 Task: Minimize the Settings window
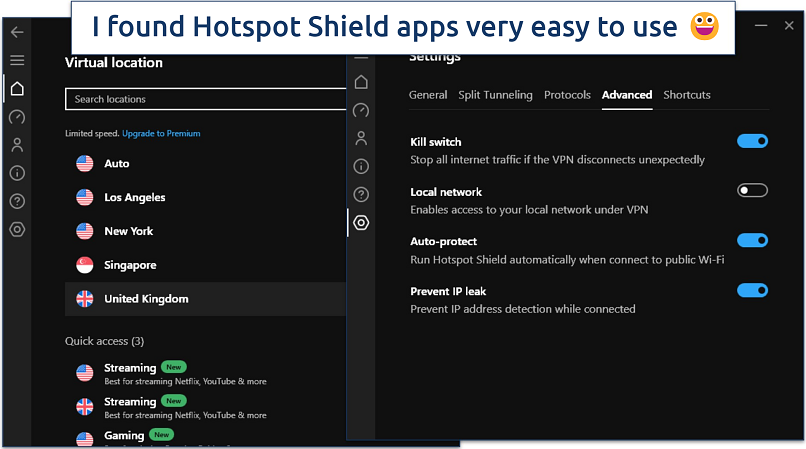click(x=761, y=25)
